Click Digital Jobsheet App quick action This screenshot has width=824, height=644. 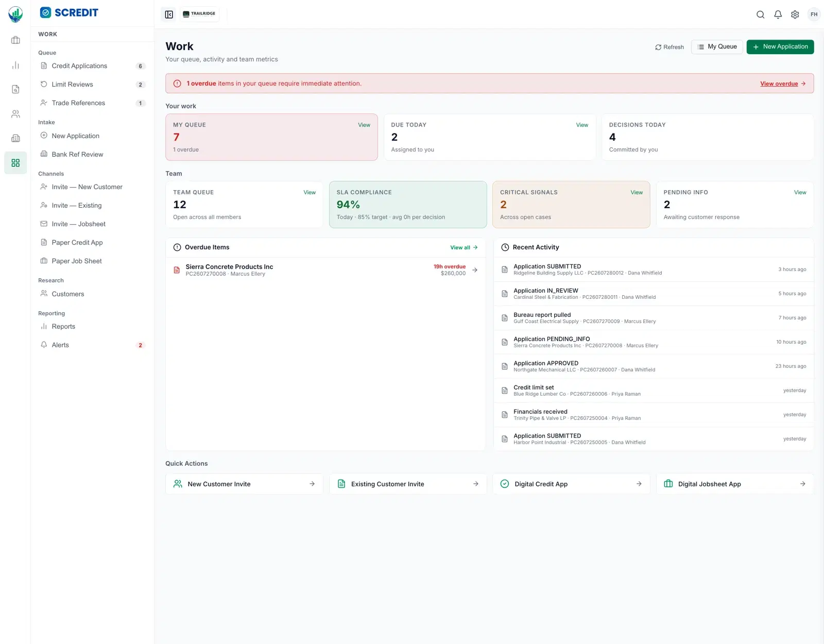tap(735, 484)
